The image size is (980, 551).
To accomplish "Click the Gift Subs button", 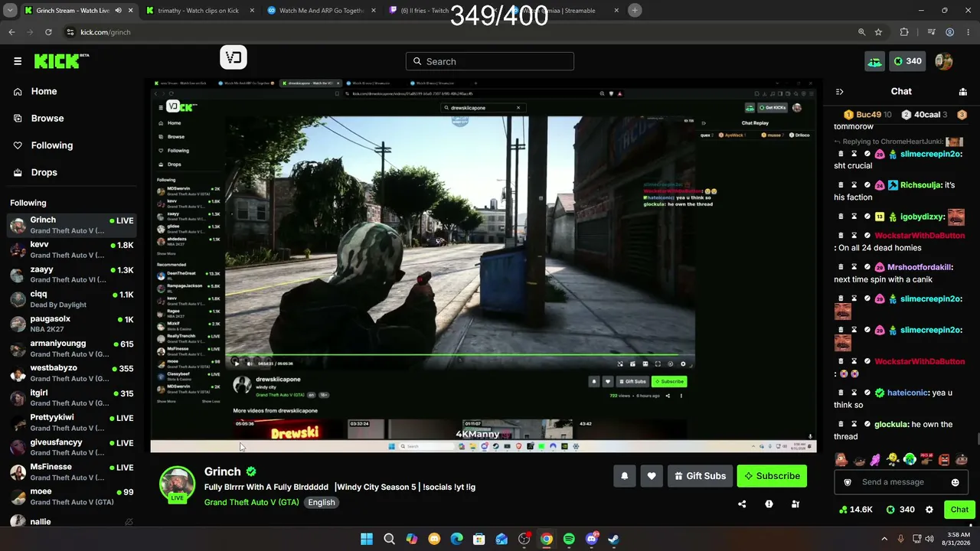I will (x=700, y=476).
